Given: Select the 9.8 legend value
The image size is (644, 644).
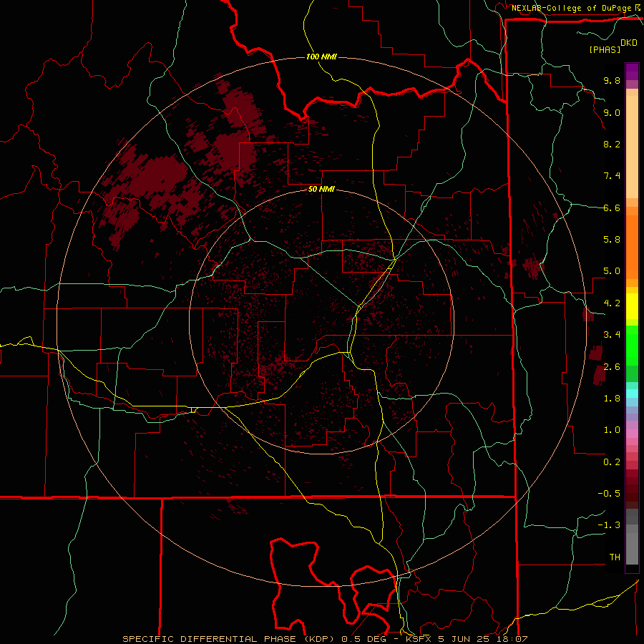Looking at the screenshot, I should (612, 80).
